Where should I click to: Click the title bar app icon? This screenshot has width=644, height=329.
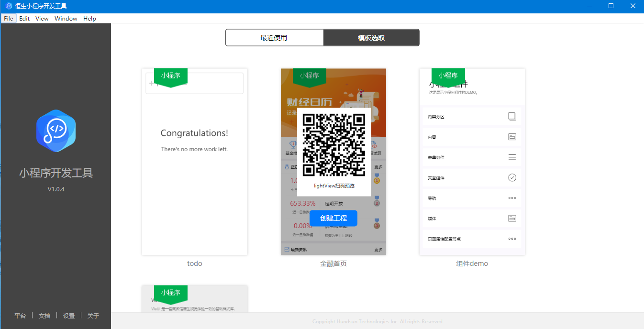coord(9,6)
